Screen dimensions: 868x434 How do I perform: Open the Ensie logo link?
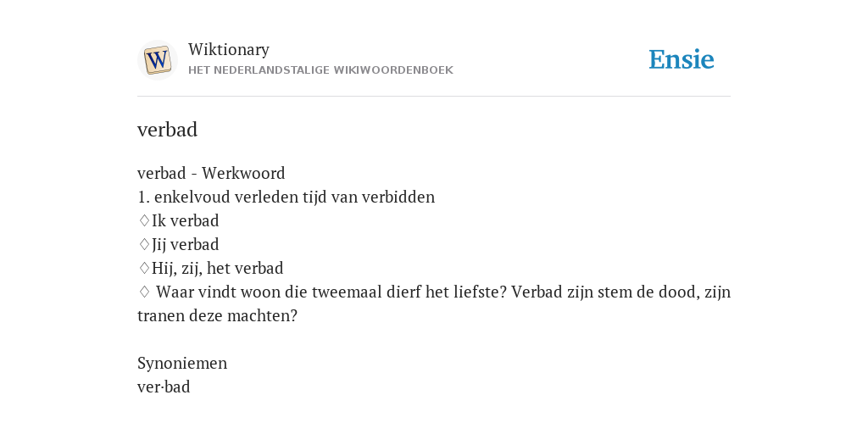(x=681, y=60)
